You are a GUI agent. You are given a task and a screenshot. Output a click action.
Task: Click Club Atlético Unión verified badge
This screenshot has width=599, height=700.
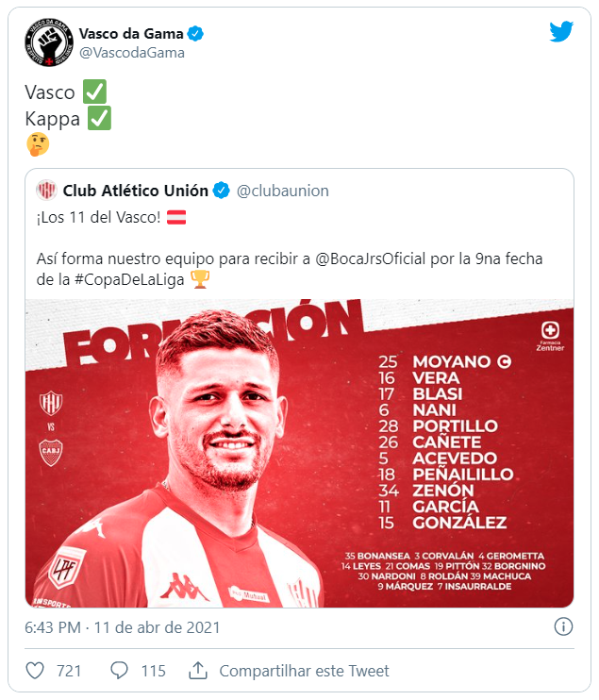[x=221, y=191]
